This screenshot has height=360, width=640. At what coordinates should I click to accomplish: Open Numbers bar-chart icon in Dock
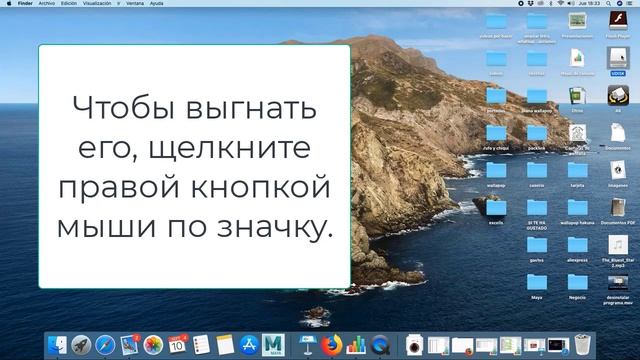(356, 345)
